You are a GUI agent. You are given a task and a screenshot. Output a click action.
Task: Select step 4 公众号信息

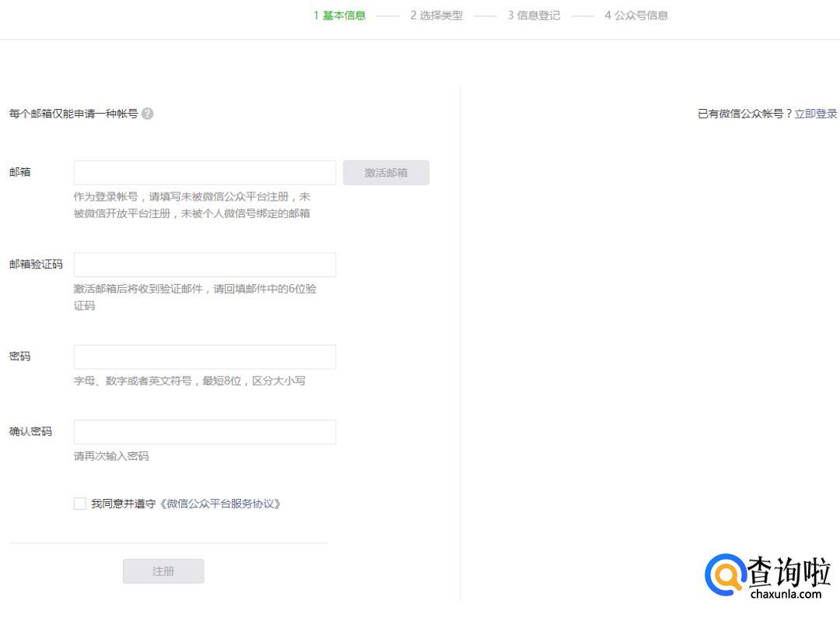[636, 16]
